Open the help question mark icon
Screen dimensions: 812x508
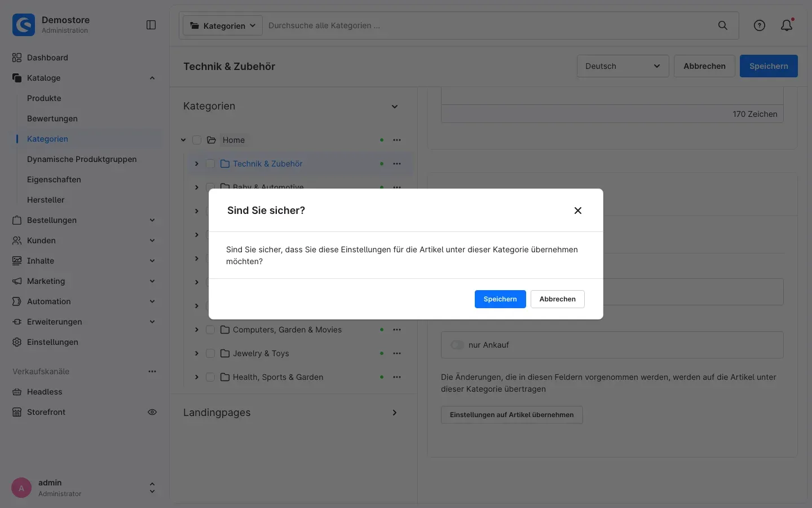pyautogui.click(x=760, y=25)
